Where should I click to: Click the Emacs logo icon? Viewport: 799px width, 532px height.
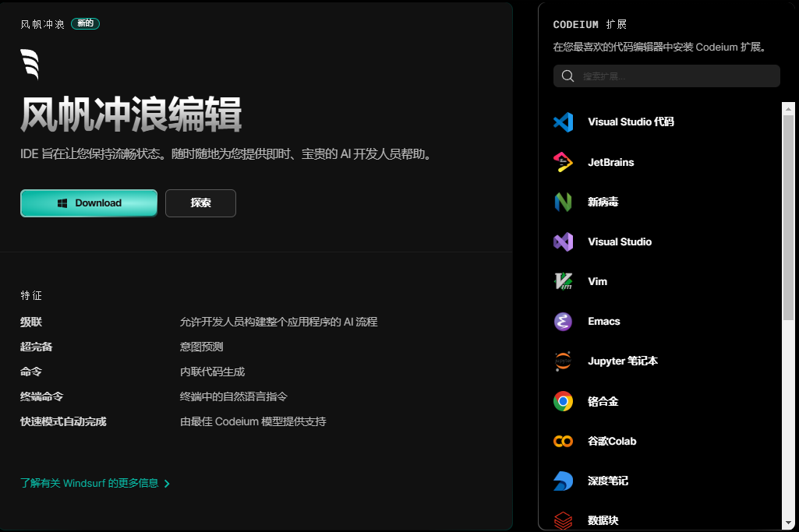click(563, 322)
